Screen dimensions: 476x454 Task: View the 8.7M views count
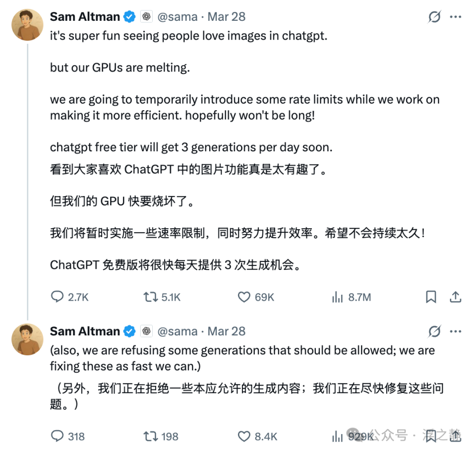(x=350, y=297)
